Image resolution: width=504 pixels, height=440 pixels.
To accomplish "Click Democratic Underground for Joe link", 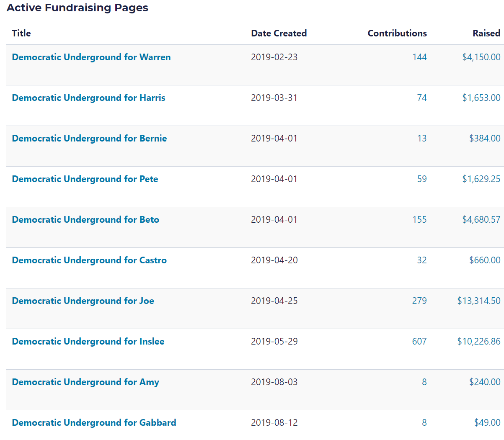I will 83,301.
